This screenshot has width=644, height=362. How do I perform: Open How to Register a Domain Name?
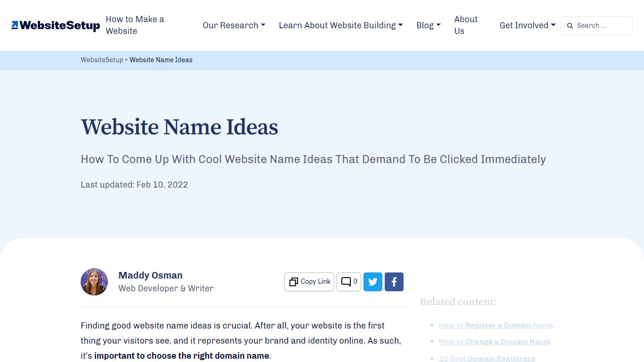pos(496,325)
